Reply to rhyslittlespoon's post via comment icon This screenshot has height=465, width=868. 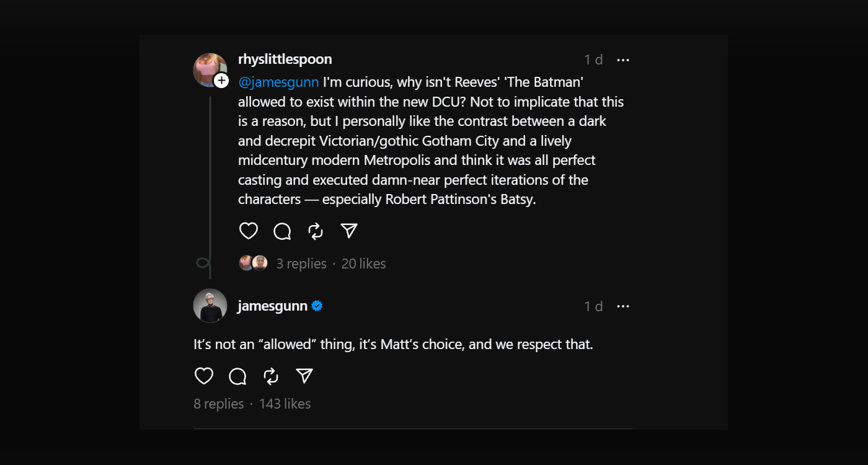click(282, 231)
